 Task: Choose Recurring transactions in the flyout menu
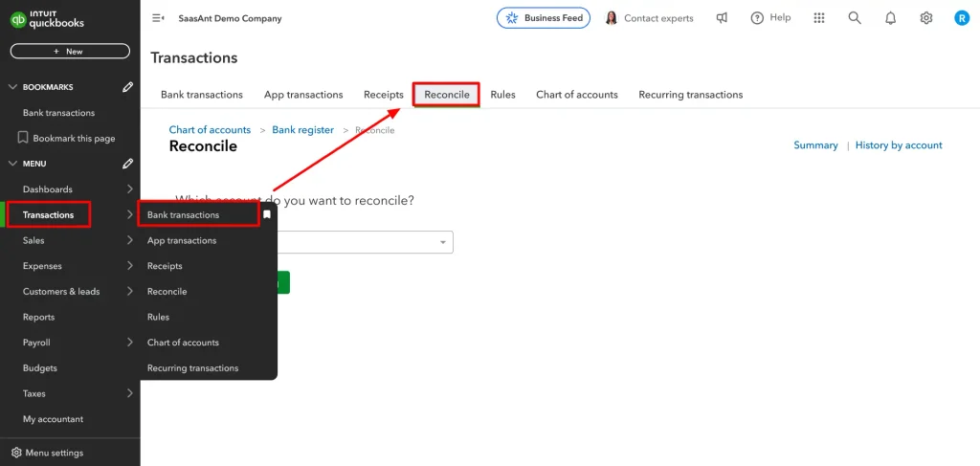[192, 368]
